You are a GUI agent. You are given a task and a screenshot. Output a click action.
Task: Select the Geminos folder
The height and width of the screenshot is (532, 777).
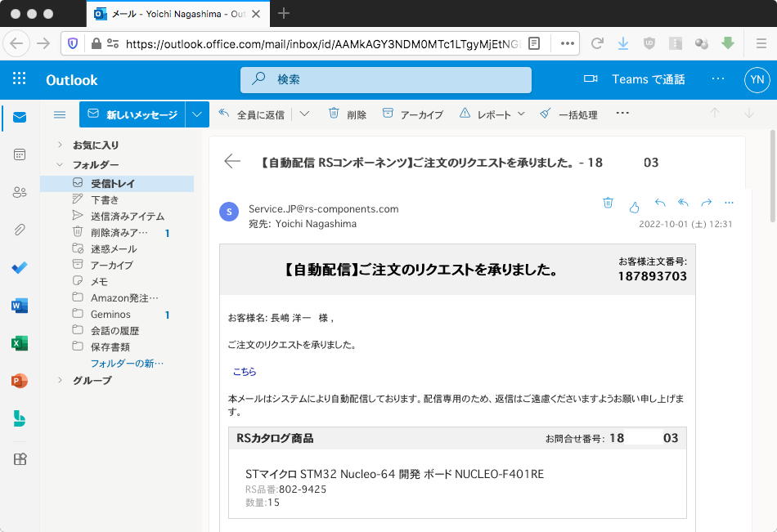117,314
